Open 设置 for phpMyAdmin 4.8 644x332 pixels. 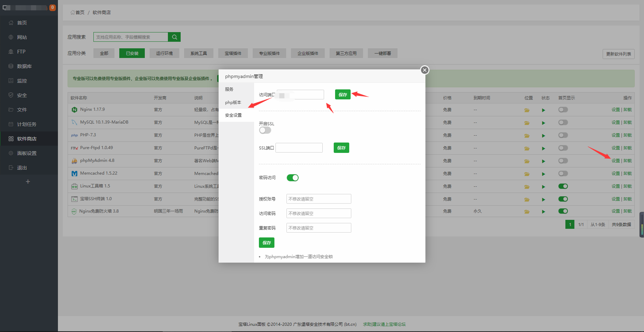coord(616,161)
